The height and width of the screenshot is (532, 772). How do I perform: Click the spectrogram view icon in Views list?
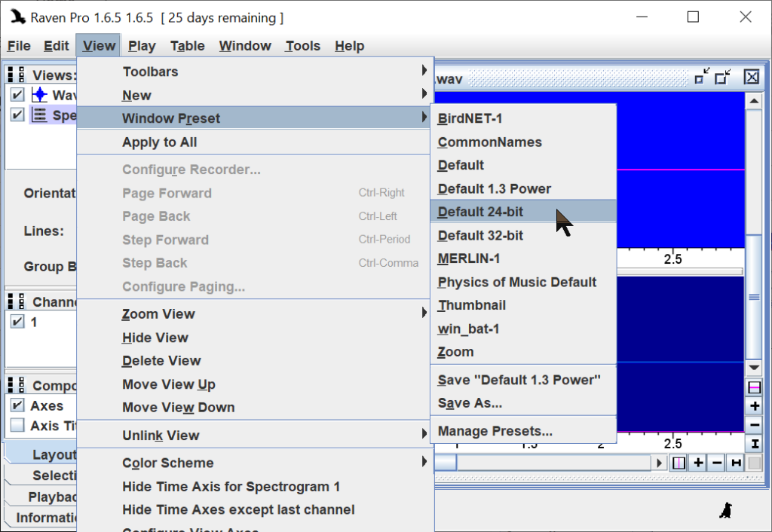point(39,115)
